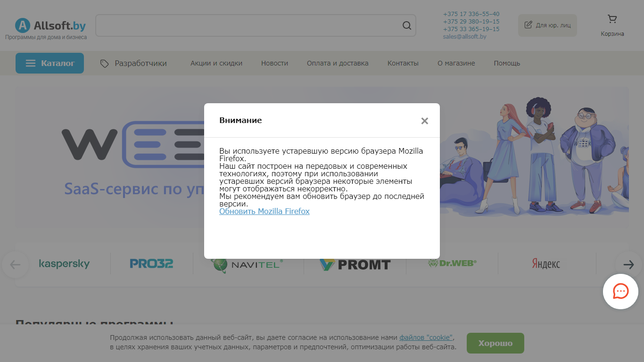Image resolution: width=644 pixels, height=362 pixels.
Task: Click the Kaspersky brand logo
Action: (64, 263)
